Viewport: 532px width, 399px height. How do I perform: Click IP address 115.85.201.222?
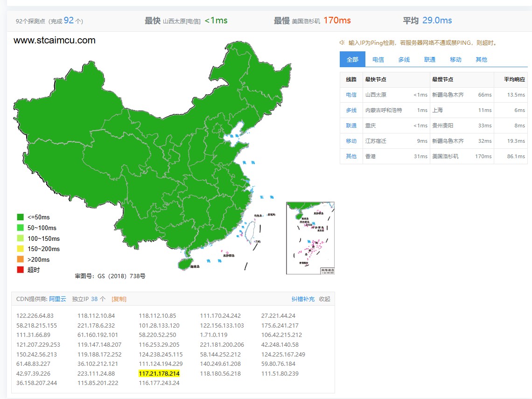(x=98, y=383)
